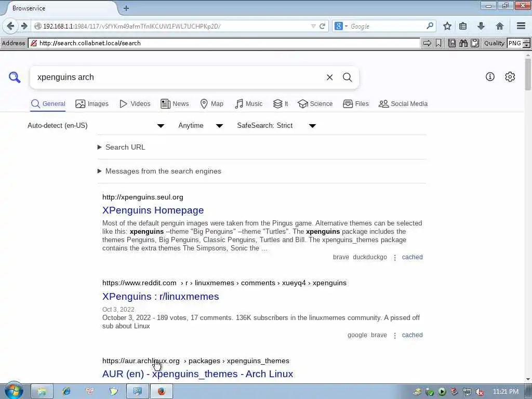Screen dimensions: 532x399
Task: Expand Messages from the search engines
Action: pyautogui.click(x=159, y=171)
